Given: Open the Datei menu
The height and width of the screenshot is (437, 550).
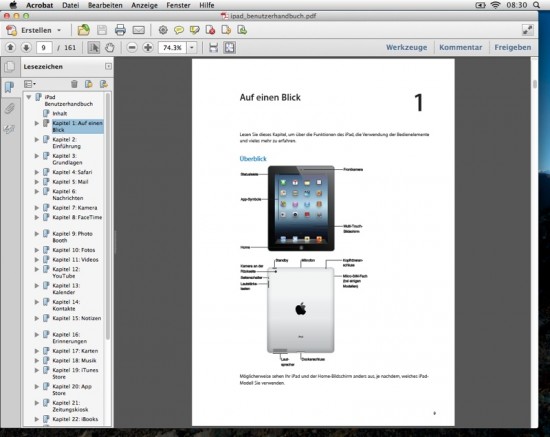Looking at the screenshot, I should point(71,5).
